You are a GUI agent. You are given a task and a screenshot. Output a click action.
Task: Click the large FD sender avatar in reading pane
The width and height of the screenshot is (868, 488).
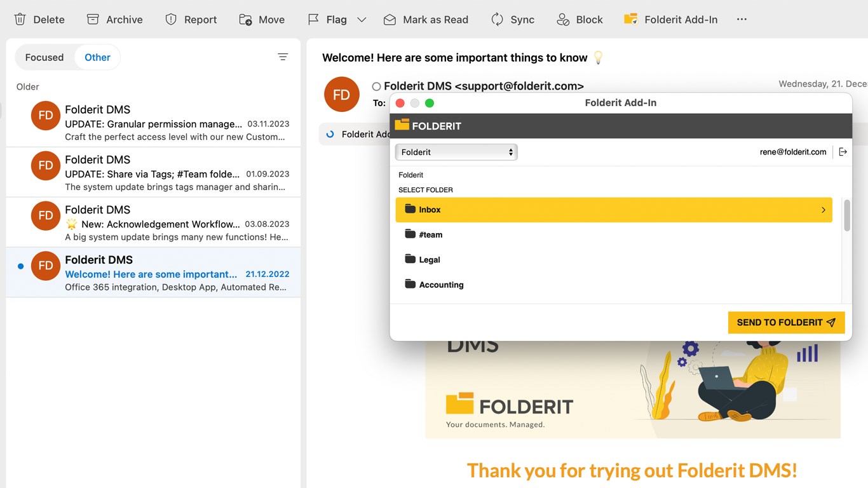342,95
